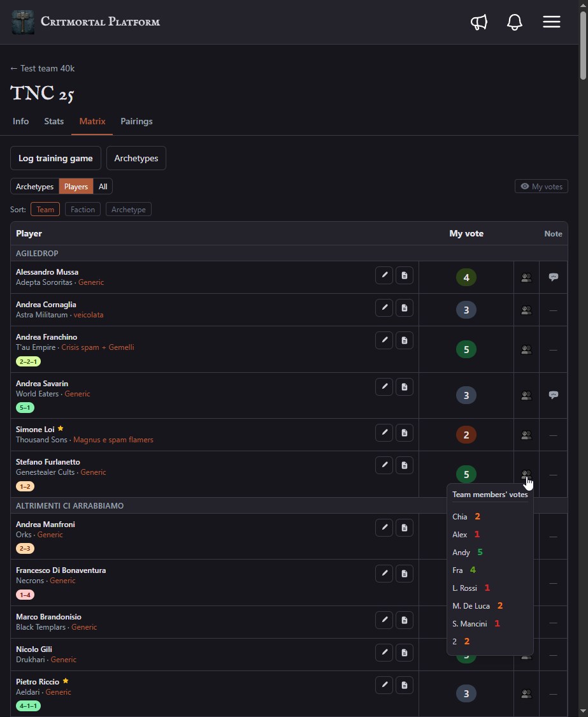Open the hamburger menu
Image resolution: width=588 pixels, height=717 pixels.
click(552, 22)
